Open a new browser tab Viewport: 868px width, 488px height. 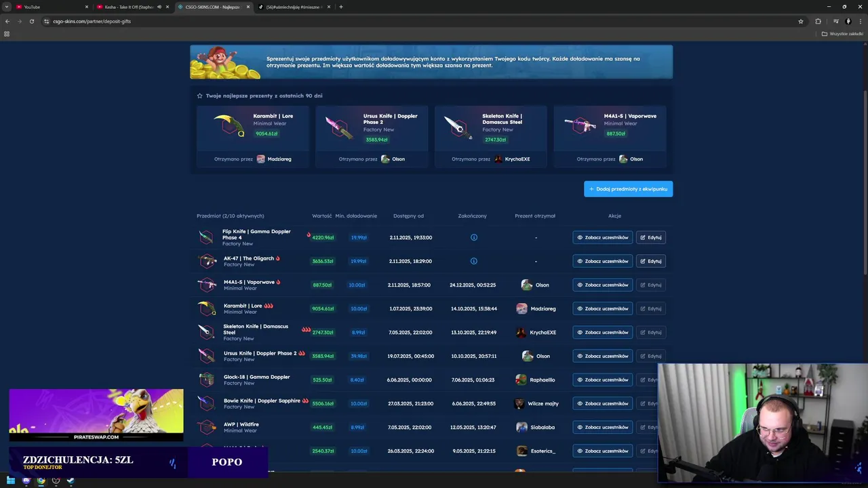tap(340, 7)
